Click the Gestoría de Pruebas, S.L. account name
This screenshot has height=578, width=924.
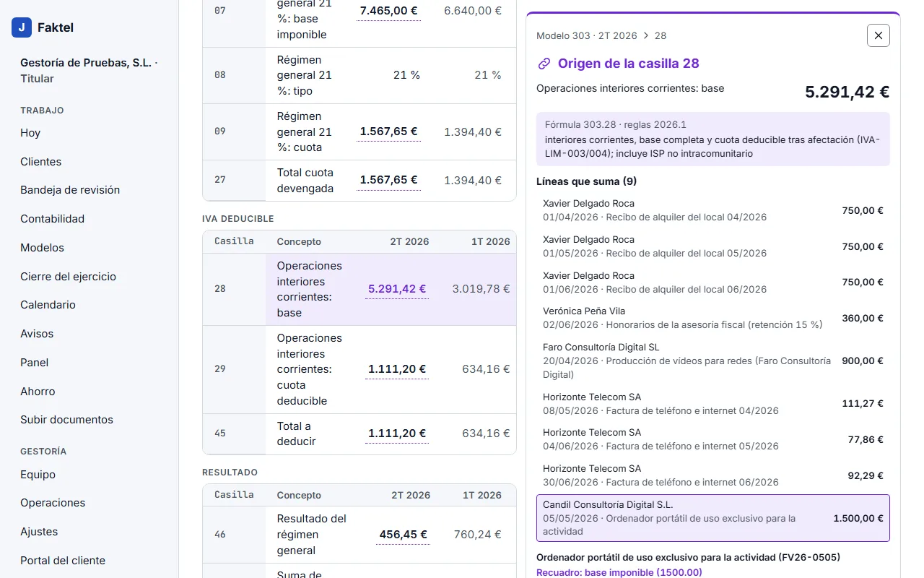(86, 63)
